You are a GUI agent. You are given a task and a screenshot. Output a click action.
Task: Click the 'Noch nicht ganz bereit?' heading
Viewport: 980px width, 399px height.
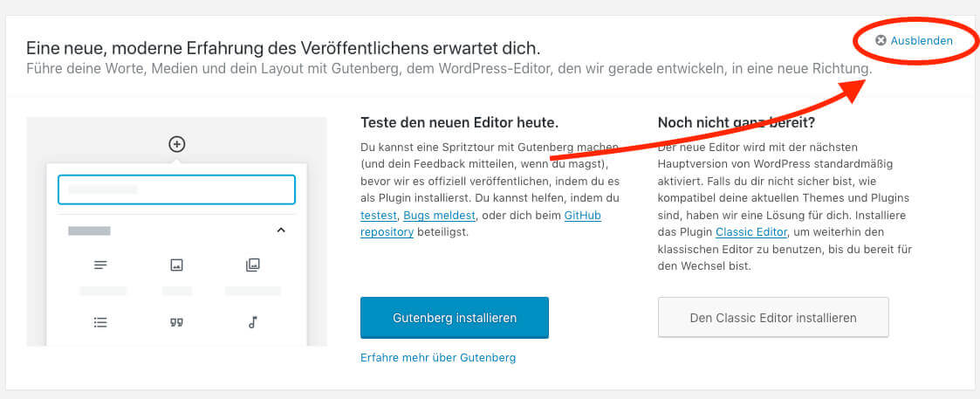pyautogui.click(x=737, y=122)
